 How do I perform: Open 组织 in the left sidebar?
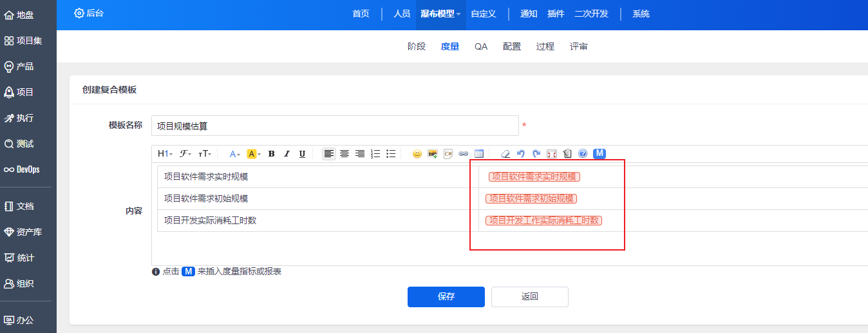(x=19, y=283)
